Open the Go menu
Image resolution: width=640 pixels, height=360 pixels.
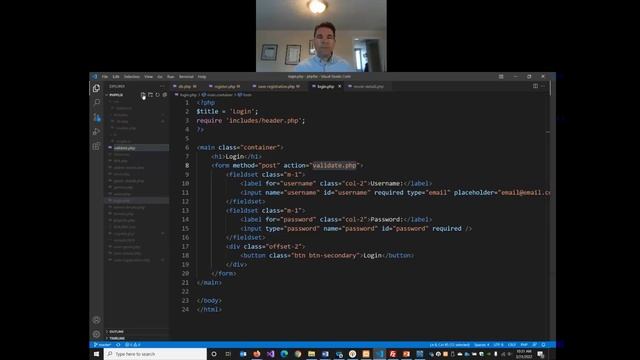tap(160, 76)
